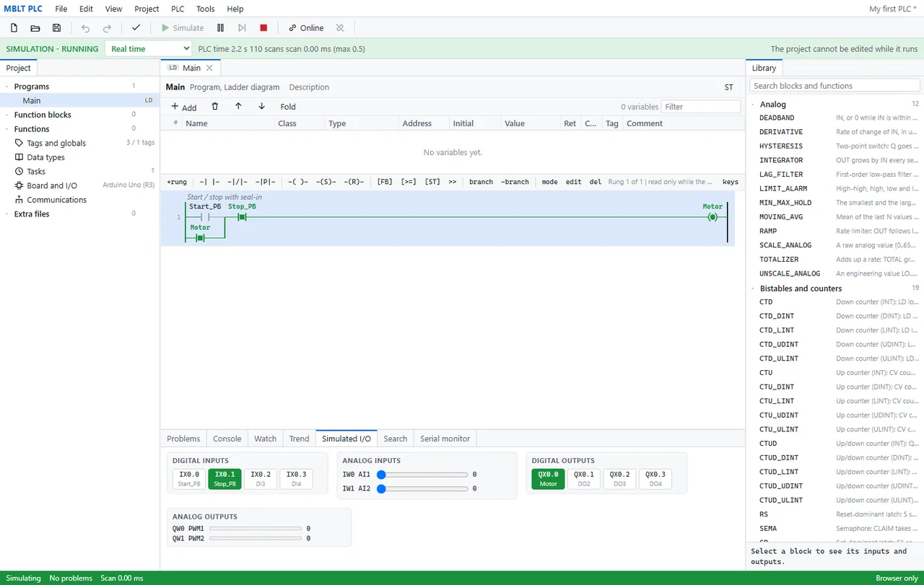
Task: Click the trash icon in variables toolbar
Action: click(x=215, y=107)
